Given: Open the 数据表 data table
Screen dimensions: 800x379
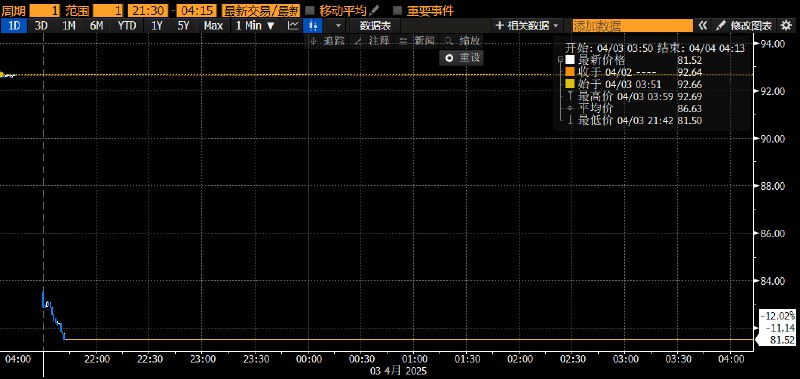Looking at the screenshot, I should [375, 26].
